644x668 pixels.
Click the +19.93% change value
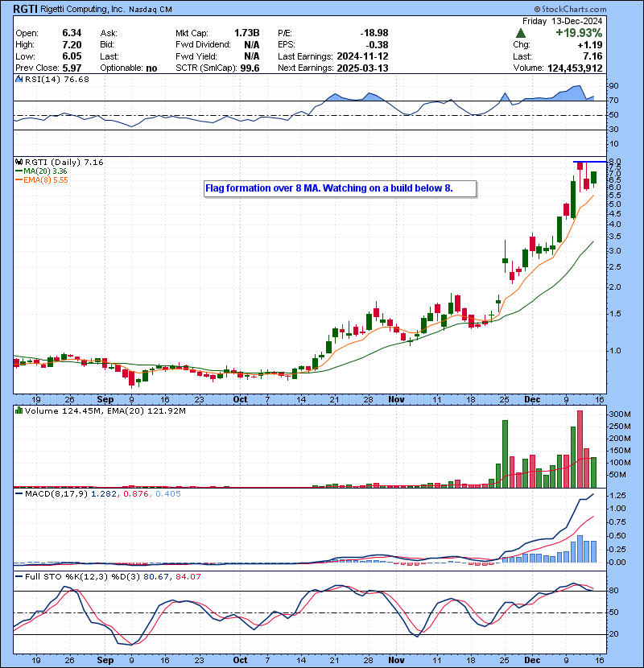pyautogui.click(x=578, y=33)
